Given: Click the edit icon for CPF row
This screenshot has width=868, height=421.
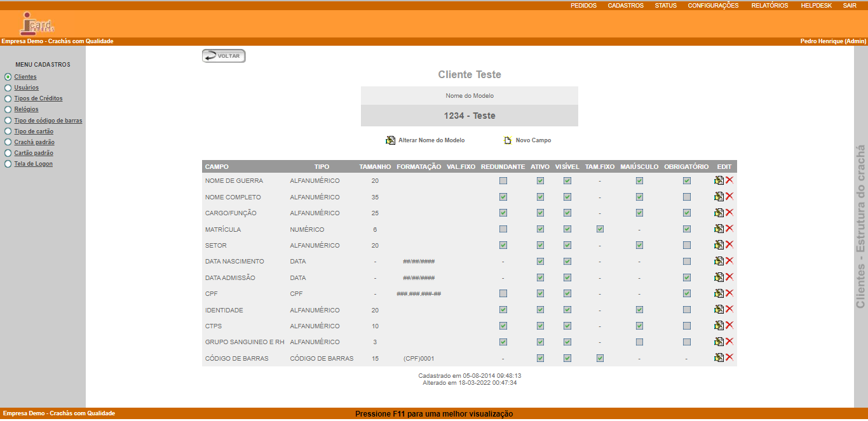Looking at the screenshot, I should (x=719, y=293).
